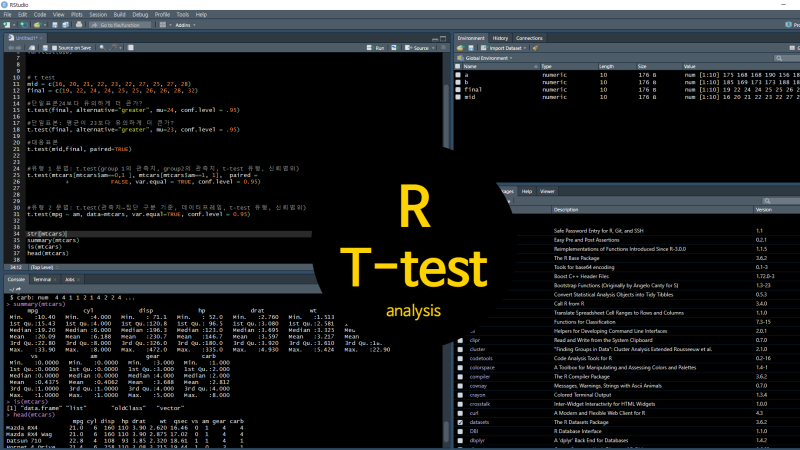
Task: Check the box for variable b
Action: [458, 82]
